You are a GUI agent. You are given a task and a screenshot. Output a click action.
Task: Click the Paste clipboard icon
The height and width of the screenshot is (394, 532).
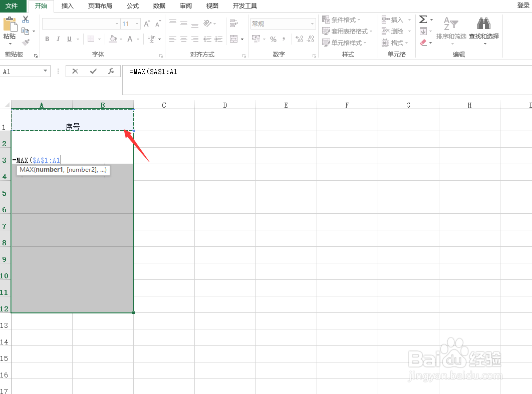(x=10, y=24)
